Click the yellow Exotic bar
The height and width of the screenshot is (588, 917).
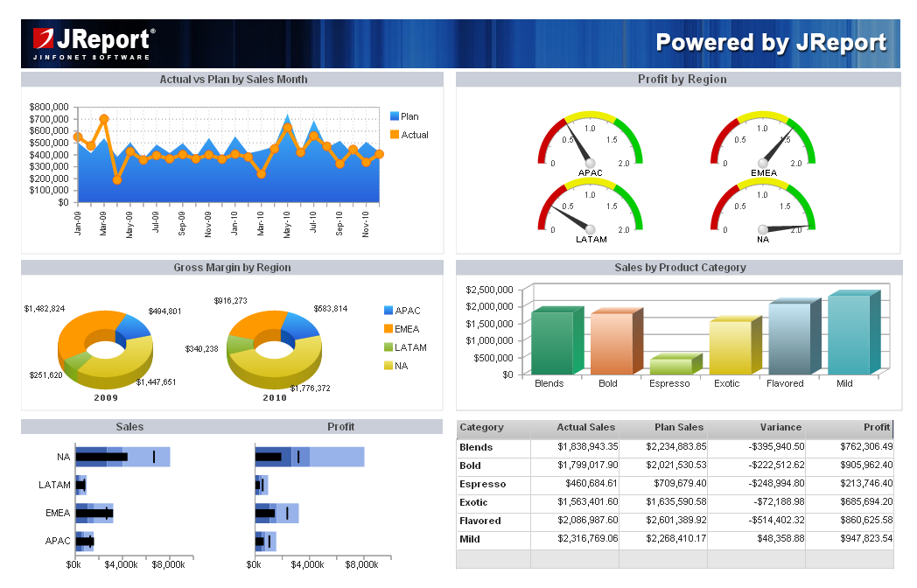[x=736, y=346]
